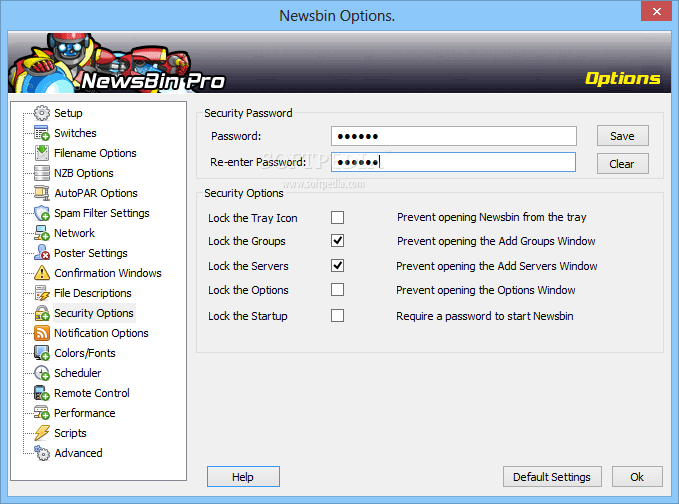Click the Network computers icon
This screenshot has width=679, height=504.
pyautogui.click(x=42, y=233)
